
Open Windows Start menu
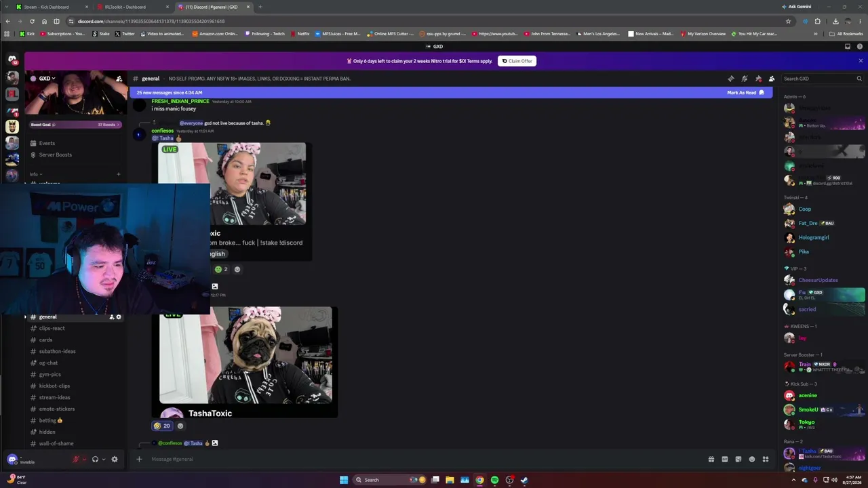[344, 480]
